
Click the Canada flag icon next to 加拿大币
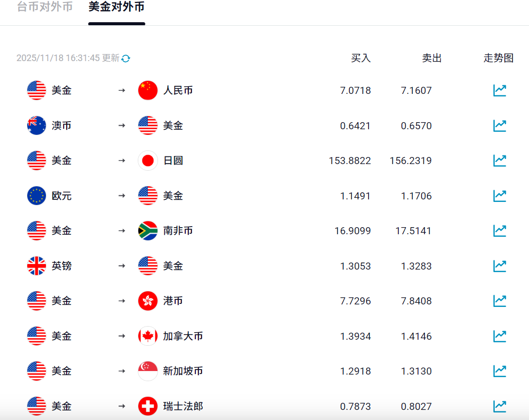click(147, 336)
